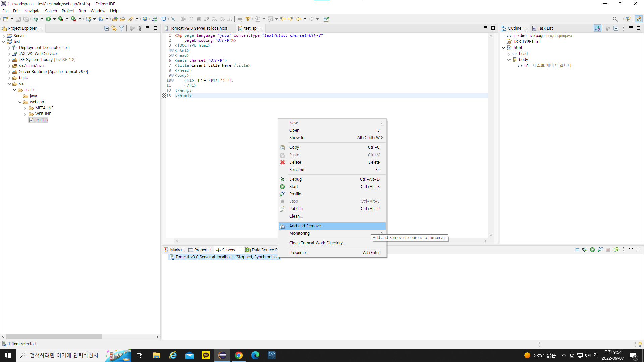Screen dimensions: 644x362
Task: Click Collapse All in Project Explorer
Action: [x=106, y=28]
